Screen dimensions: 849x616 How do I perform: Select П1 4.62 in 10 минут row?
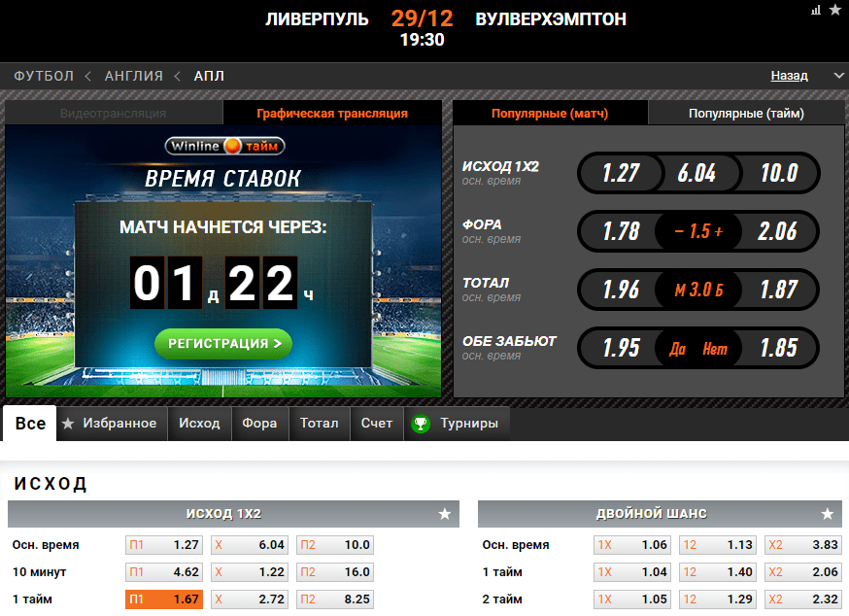coord(164,572)
